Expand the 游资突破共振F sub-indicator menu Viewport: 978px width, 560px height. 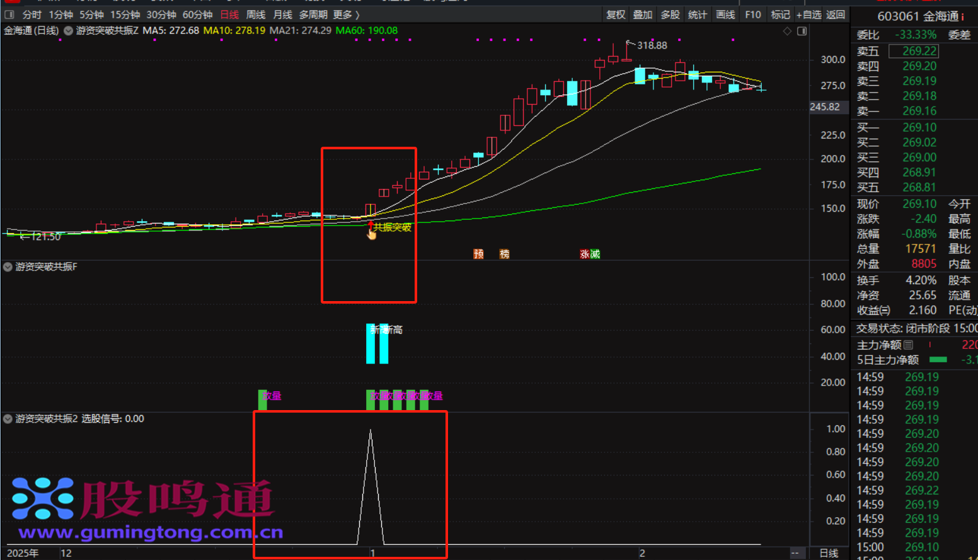[8, 267]
